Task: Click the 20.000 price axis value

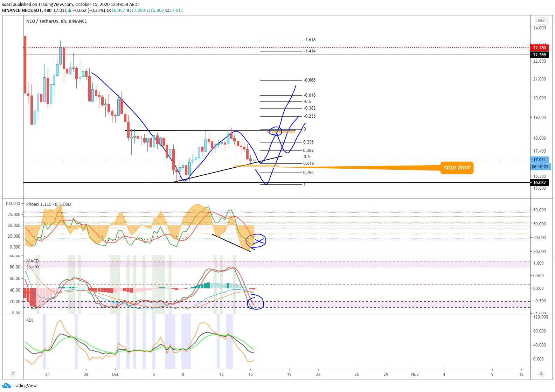Action: pyautogui.click(x=539, y=98)
